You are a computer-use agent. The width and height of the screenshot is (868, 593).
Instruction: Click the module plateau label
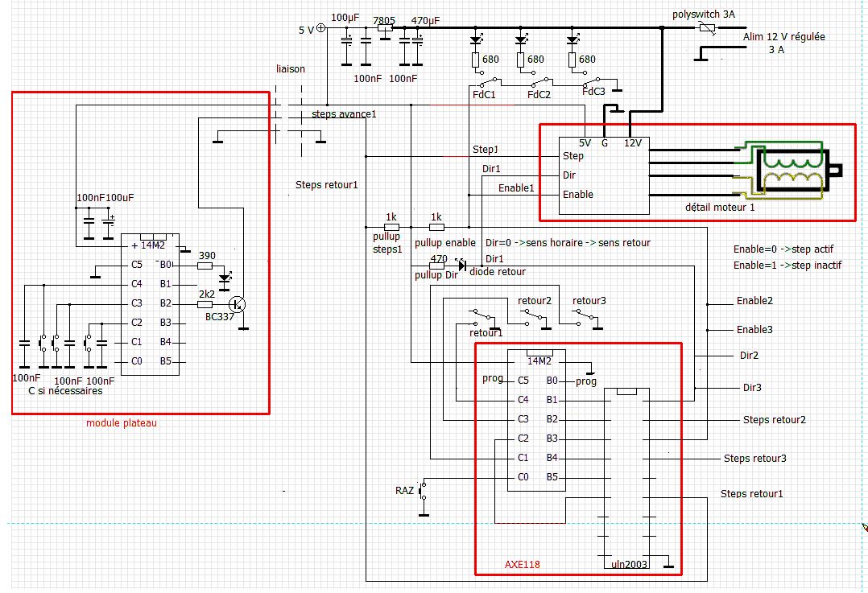122,423
